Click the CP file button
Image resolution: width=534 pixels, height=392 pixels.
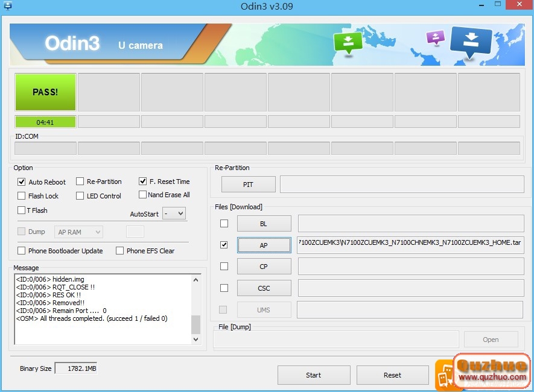point(264,267)
